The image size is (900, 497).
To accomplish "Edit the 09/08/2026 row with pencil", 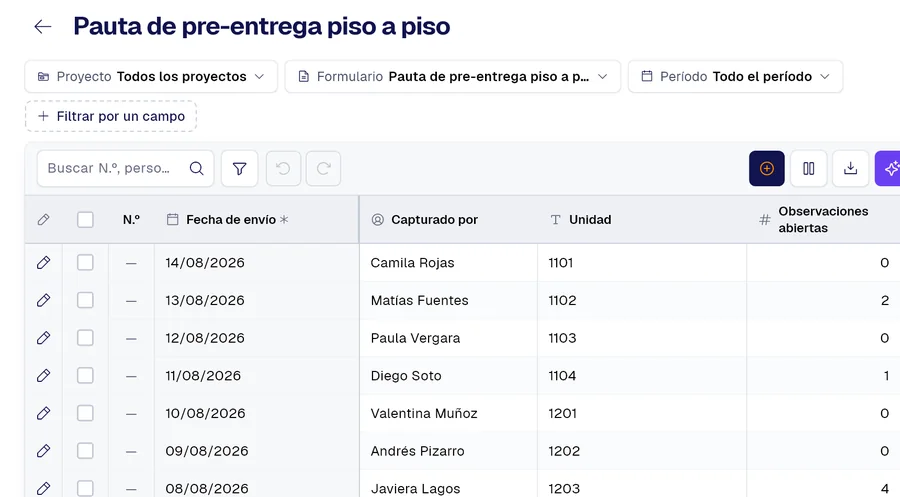I will coord(43,451).
